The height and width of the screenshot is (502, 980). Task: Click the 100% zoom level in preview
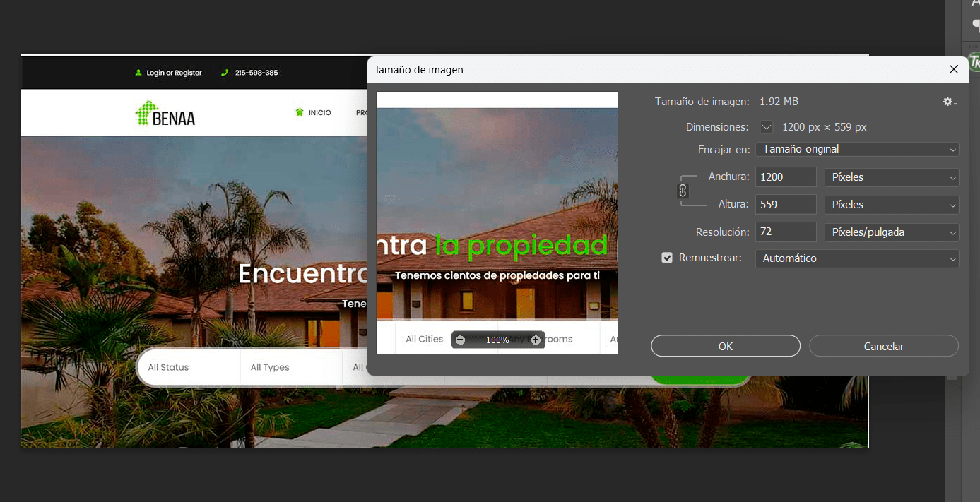click(x=497, y=340)
